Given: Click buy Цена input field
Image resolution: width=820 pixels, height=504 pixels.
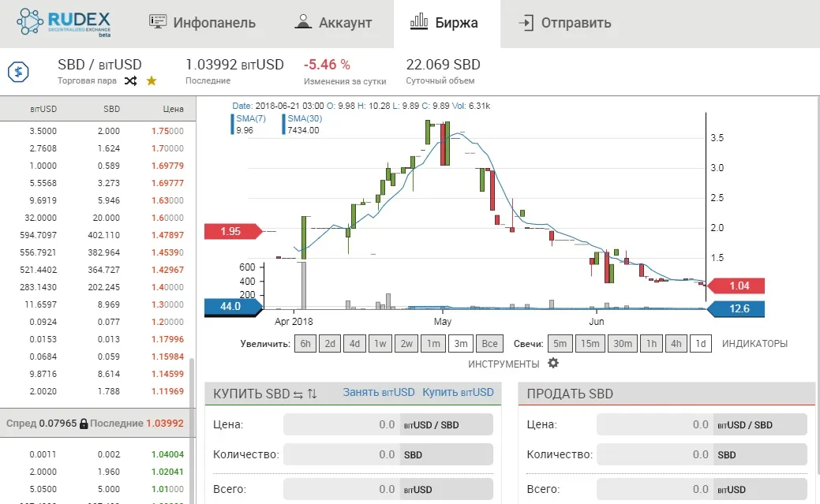Looking at the screenshot, I should [x=341, y=424].
